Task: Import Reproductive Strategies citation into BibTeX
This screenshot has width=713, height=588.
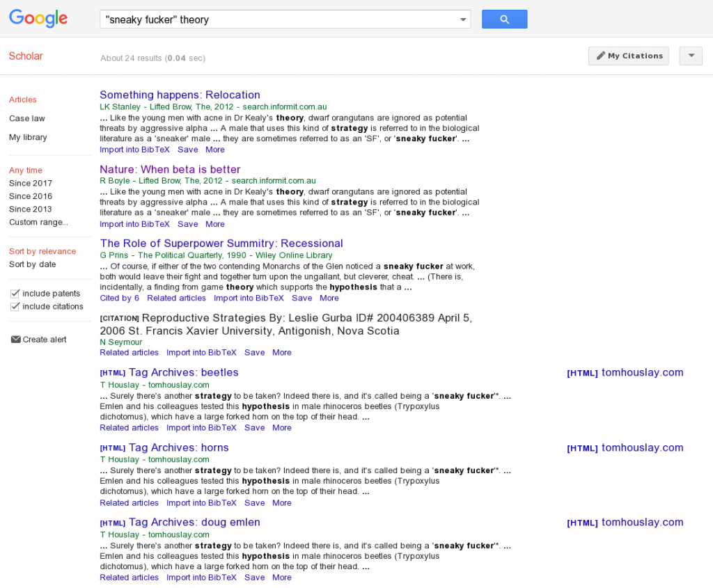Action: click(x=201, y=353)
